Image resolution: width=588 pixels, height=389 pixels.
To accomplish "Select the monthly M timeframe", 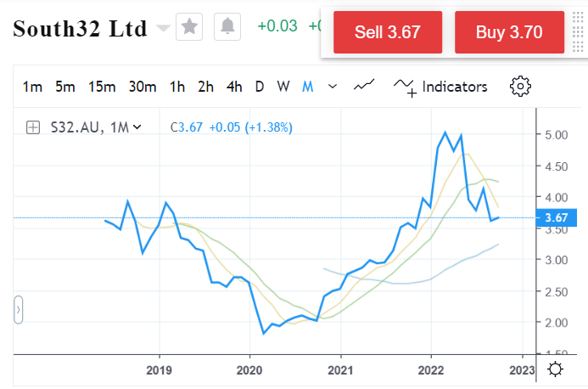I will [x=307, y=87].
